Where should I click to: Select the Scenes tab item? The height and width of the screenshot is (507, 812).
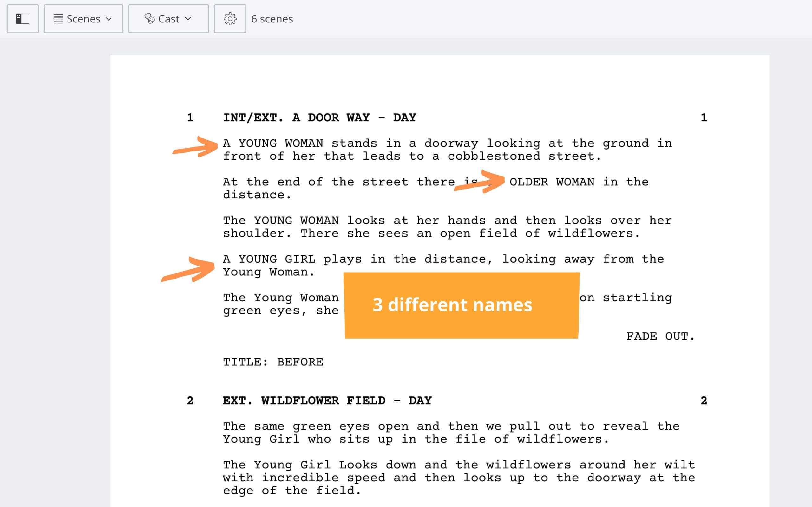(82, 18)
